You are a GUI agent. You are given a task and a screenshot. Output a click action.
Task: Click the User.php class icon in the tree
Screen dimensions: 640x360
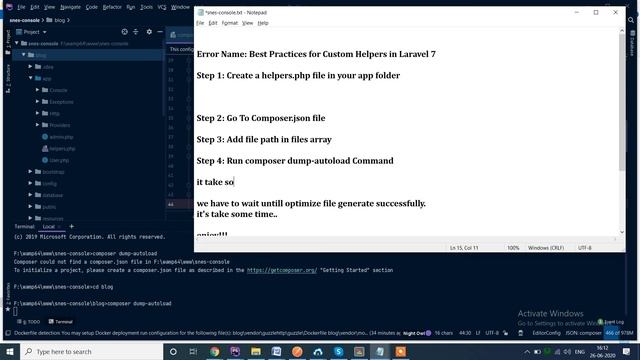point(45,160)
